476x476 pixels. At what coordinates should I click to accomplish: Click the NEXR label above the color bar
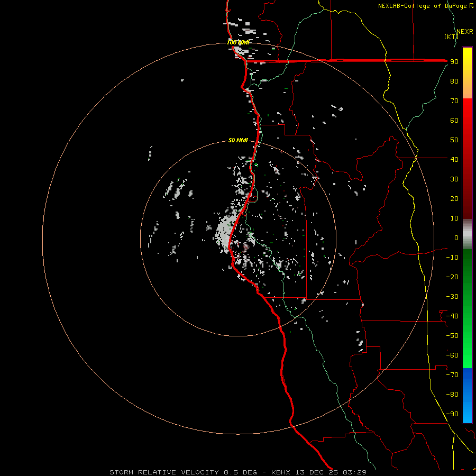point(464,32)
